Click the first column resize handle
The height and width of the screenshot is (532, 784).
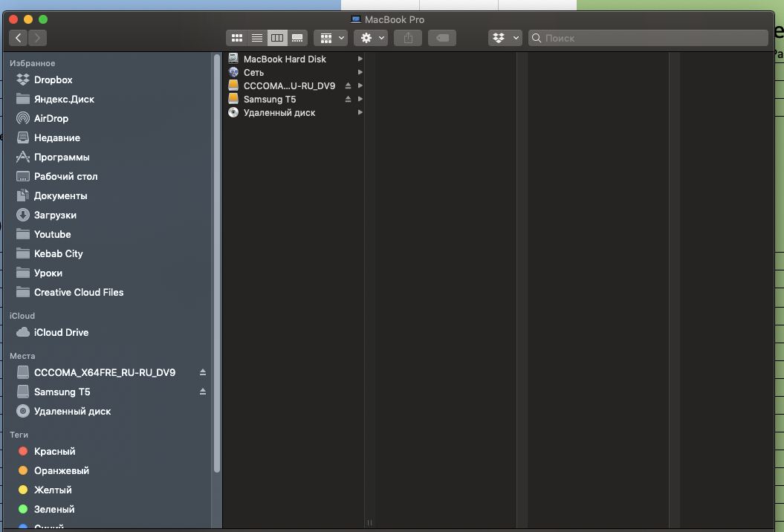369,522
